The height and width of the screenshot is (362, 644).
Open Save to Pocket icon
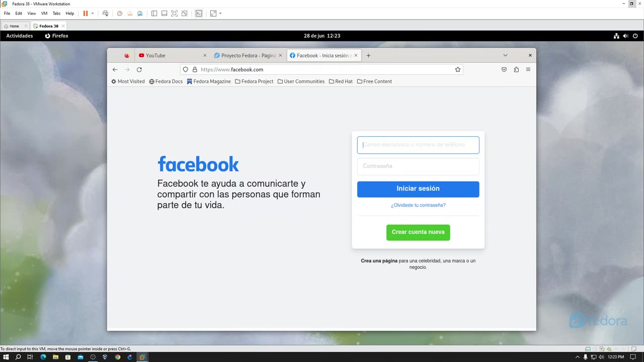click(504, 69)
